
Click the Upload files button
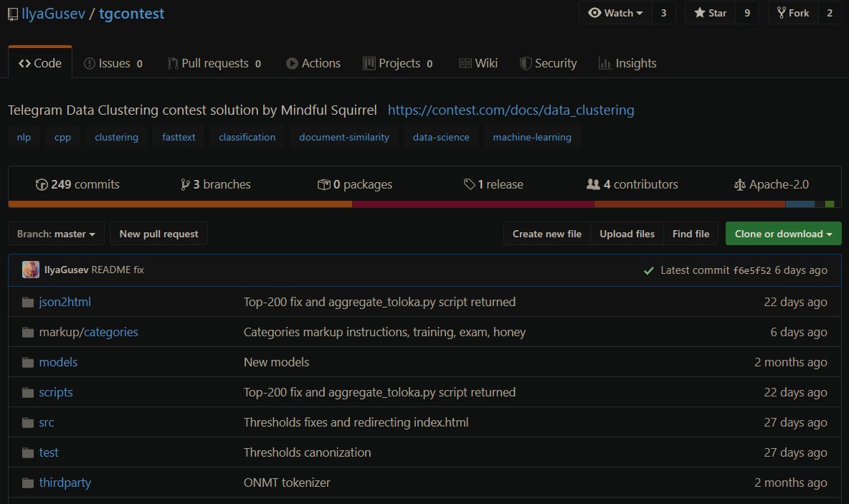pos(627,234)
